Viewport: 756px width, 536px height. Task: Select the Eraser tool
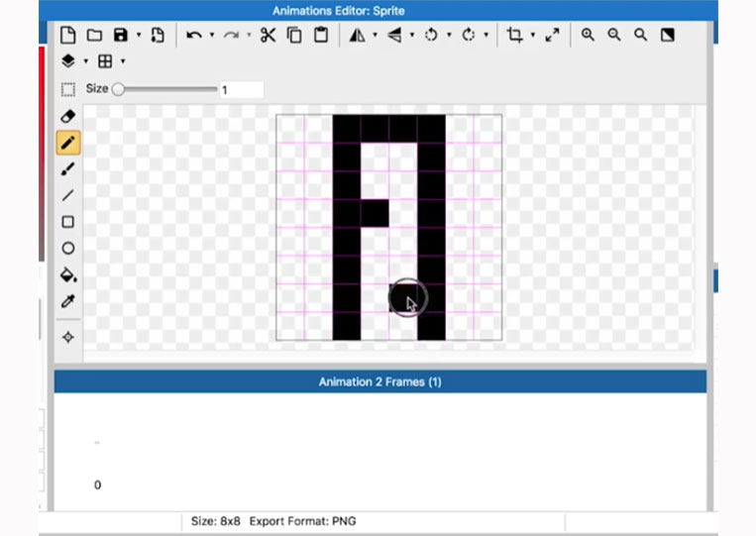(68, 116)
